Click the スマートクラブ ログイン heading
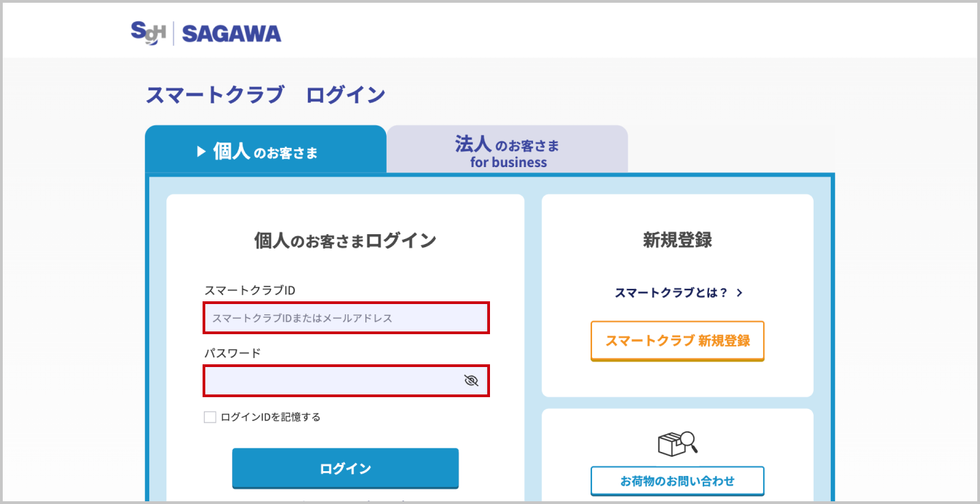The height and width of the screenshot is (504, 980). tap(266, 94)
